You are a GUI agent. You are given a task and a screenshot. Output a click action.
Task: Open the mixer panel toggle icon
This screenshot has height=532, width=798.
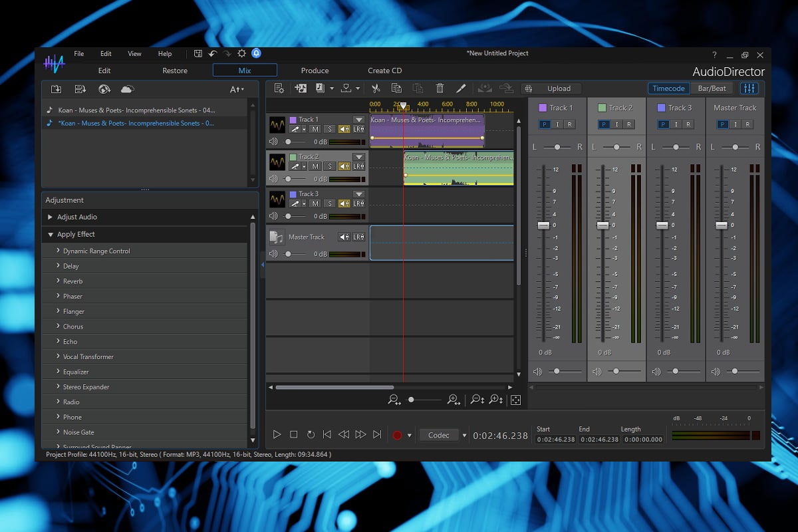[x=749, y=88]
